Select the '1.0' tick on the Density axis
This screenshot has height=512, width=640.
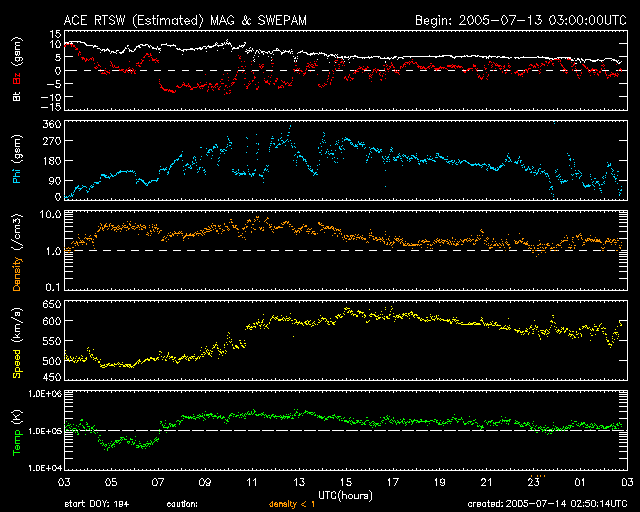pos(53,251)
